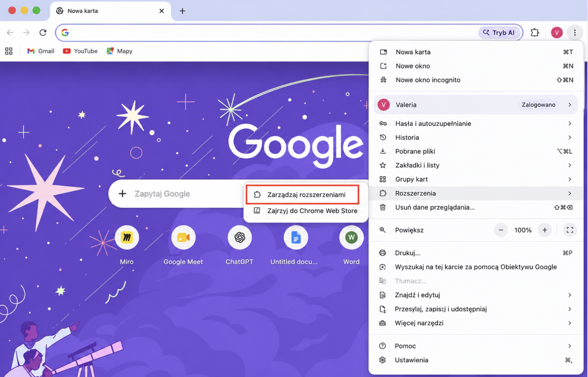Click the Tryb AI button
Screen dimensions: 588x377
coord(499,32)
